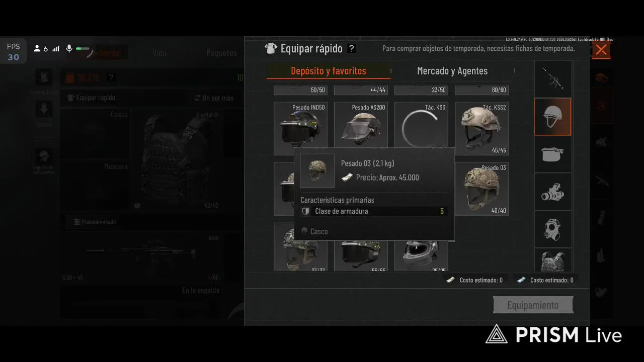
Task: Click the empty Casco slot in background
Action: (x=95, y=135)
